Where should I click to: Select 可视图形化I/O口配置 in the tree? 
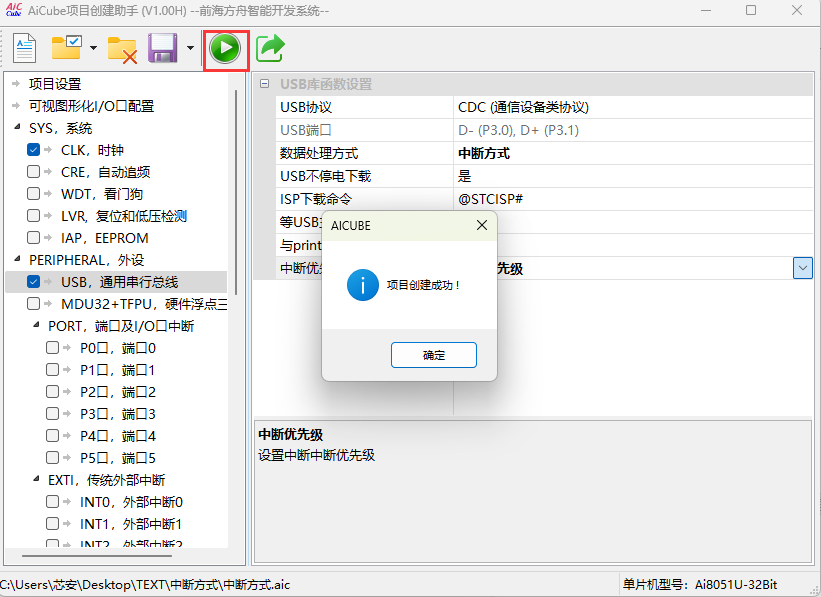click(91, 106)
